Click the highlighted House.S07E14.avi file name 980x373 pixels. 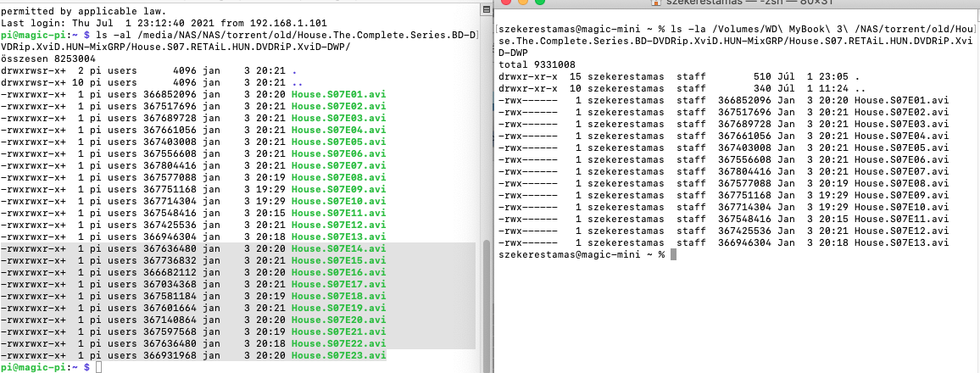point(339,248)
